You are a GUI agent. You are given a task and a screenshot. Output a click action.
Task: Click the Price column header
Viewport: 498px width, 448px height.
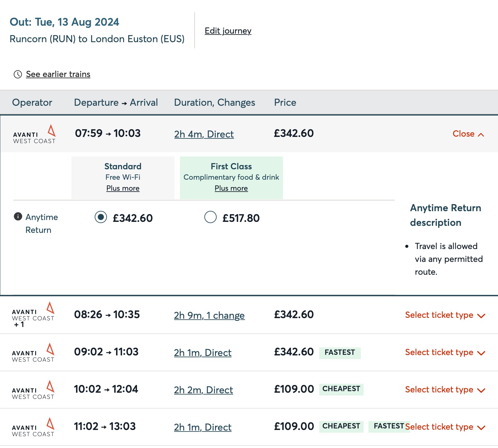[x=285, y=102]
